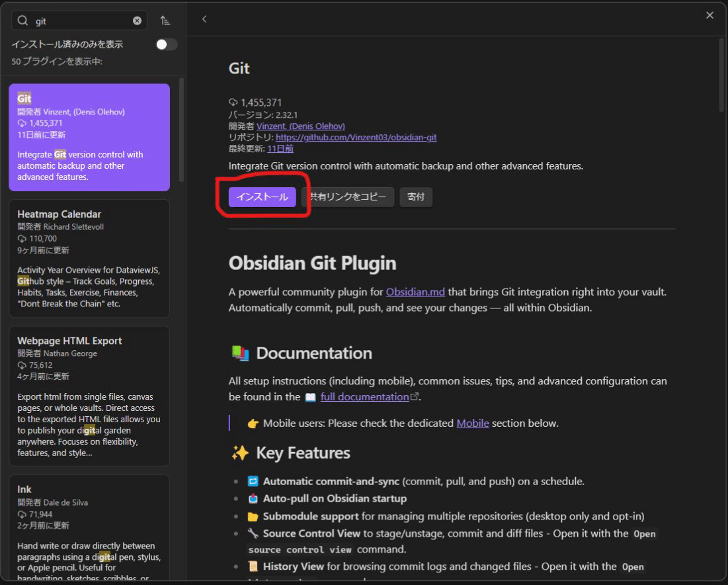Clear the git search field
This screenshot has height=585, width=728.
pos(137,21)
